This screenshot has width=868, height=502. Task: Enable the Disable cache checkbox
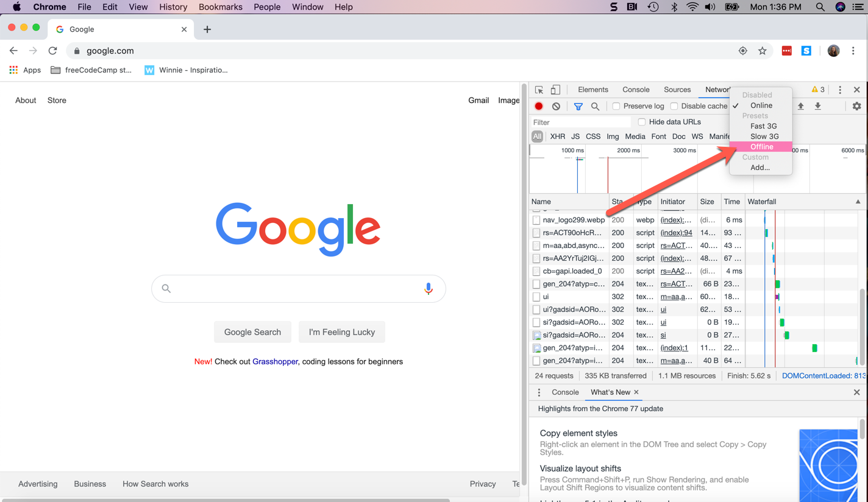(x=674, y=106)
